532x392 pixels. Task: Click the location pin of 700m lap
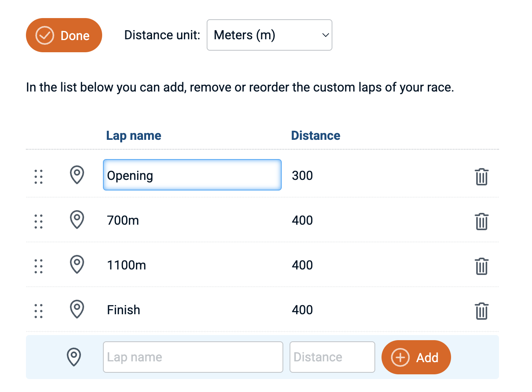click(x=77, y=220)
